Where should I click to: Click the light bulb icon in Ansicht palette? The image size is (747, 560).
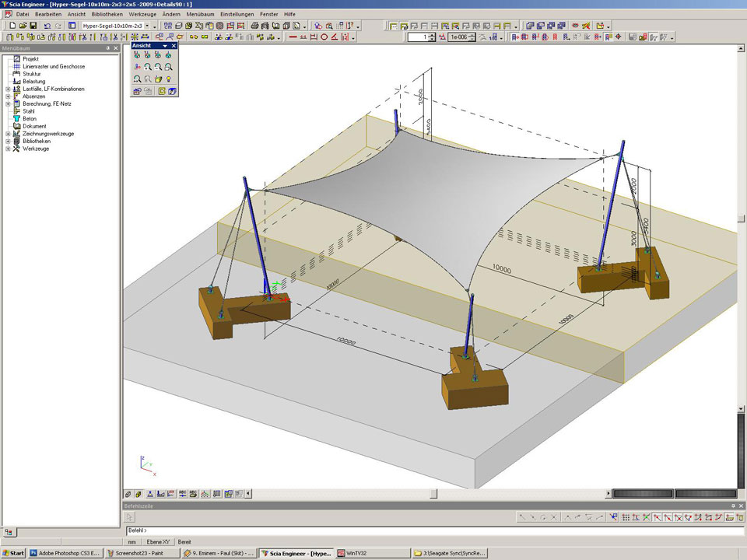(x=168, y=79)
